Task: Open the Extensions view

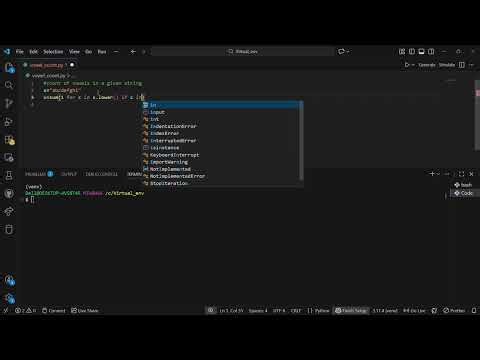Action: tap(9, 140)
